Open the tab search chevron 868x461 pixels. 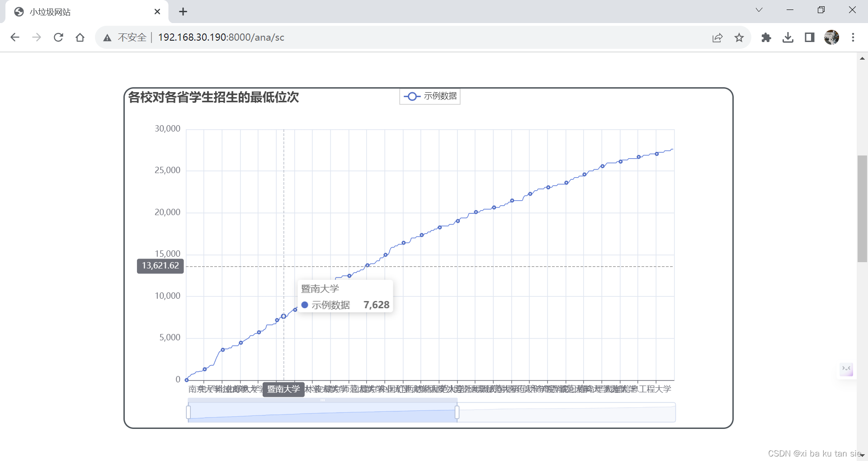pyautogui.click(x=759, y=9)
